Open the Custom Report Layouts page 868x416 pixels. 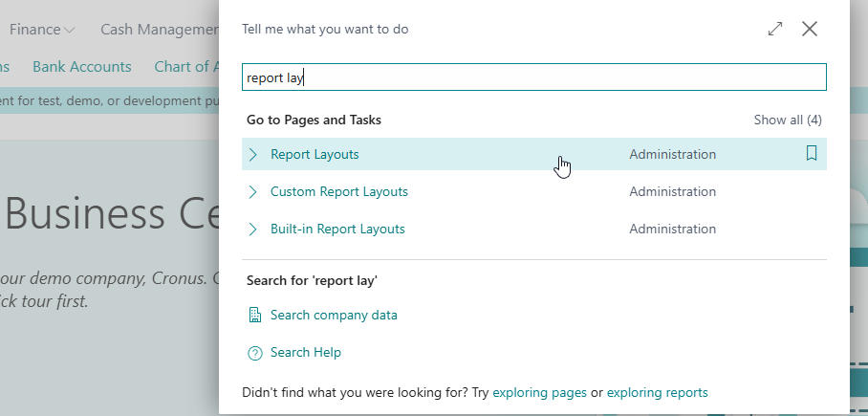point(338,191)
